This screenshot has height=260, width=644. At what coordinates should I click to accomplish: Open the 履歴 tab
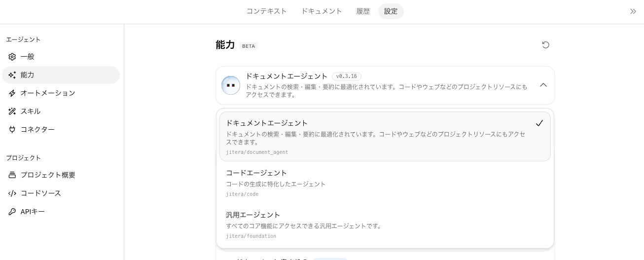[363, 11]
